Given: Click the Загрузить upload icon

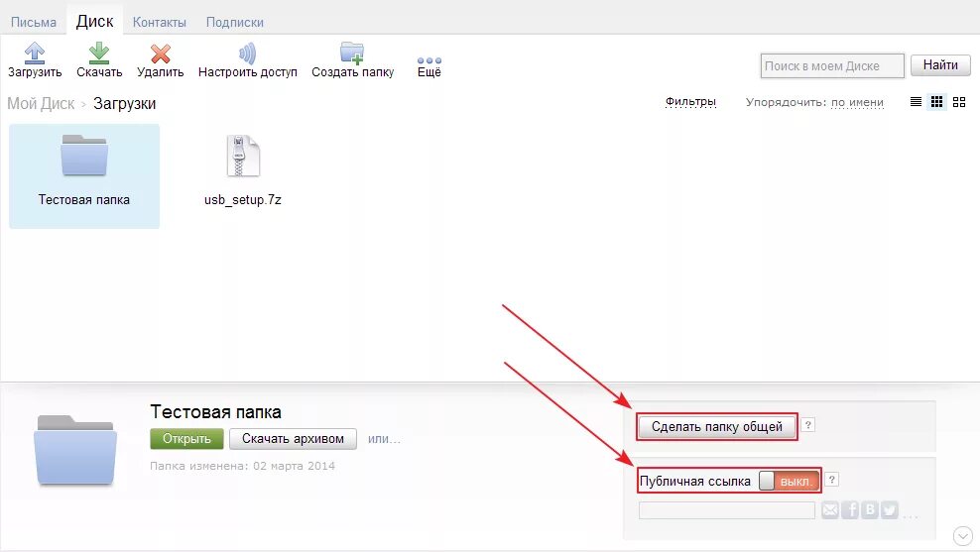Looking at the screenshot, I should click(x=35, y=54).
